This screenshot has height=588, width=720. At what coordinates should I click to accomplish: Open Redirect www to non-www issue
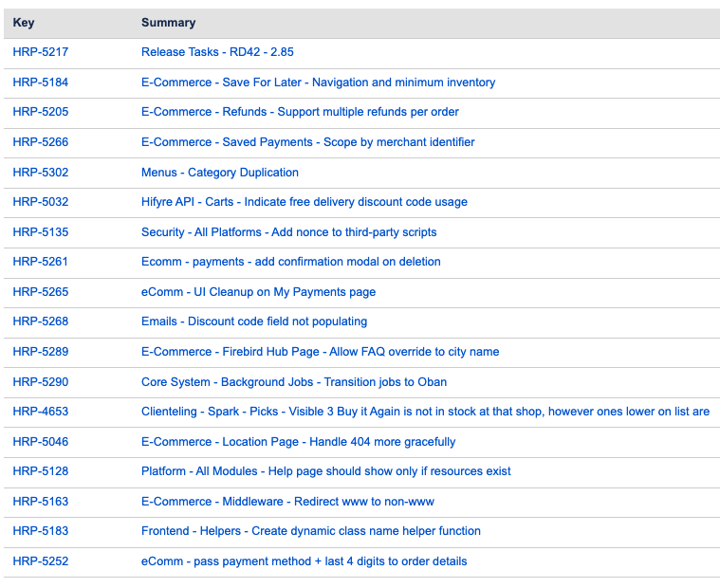pyautogui.click(x=287, y=502)
